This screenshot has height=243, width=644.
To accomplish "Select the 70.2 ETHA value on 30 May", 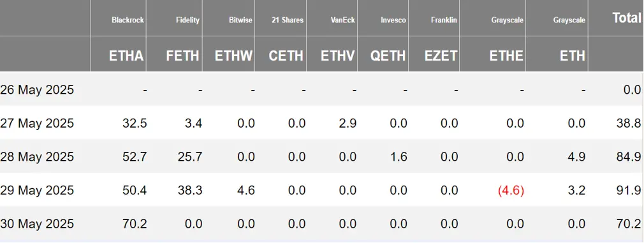I will (135, 224).
